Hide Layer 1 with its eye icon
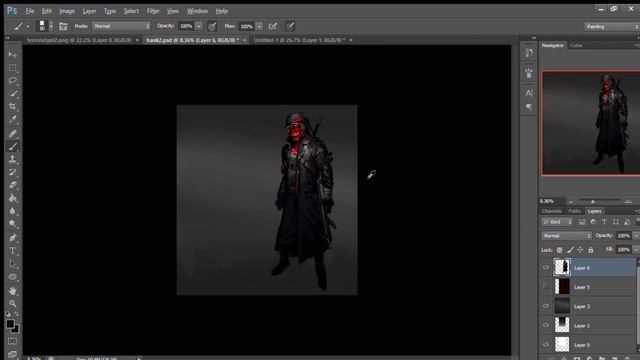 [x=546, y=325]
